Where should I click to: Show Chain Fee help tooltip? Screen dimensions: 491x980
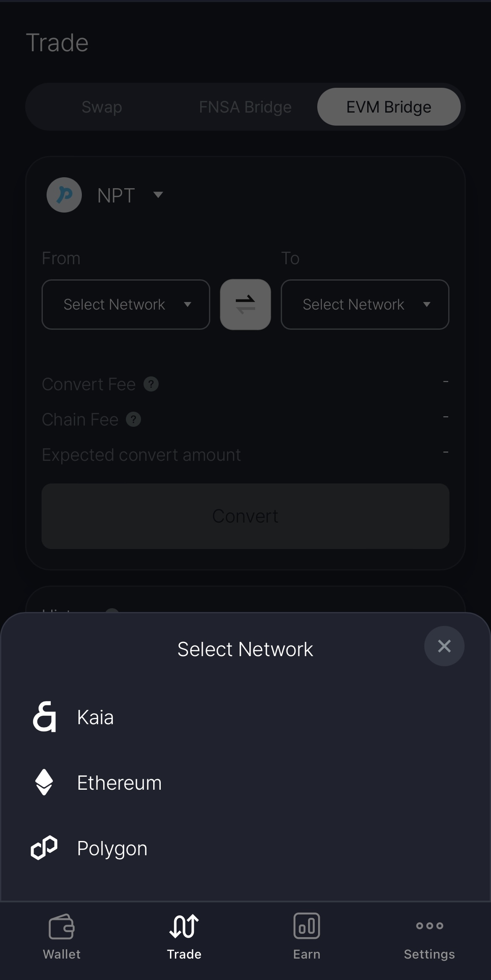point(133,419)
